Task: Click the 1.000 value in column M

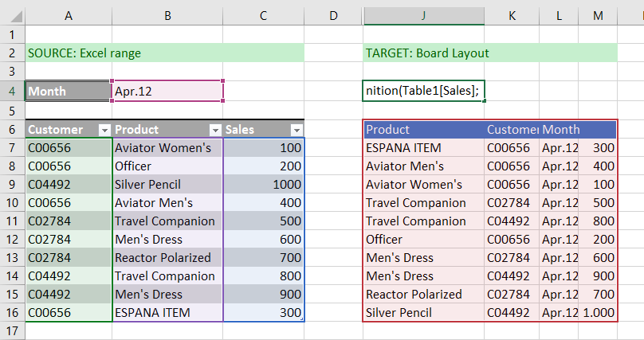Action: click(x=599, y=313)
